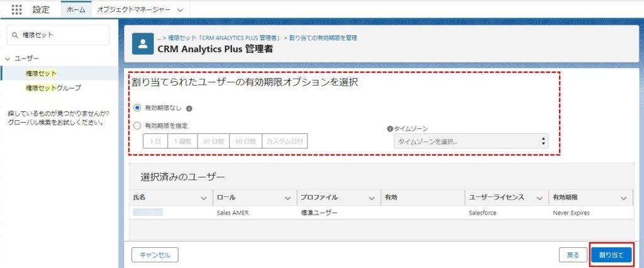Click the Never Expires cell
Screen dimensions: 644x268
point(571,213)
